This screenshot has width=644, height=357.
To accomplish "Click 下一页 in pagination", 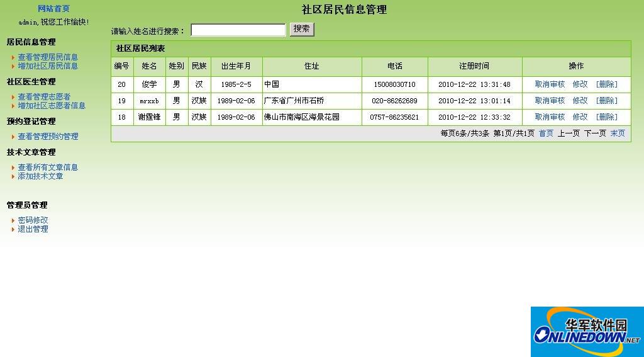I will point(595,133).
